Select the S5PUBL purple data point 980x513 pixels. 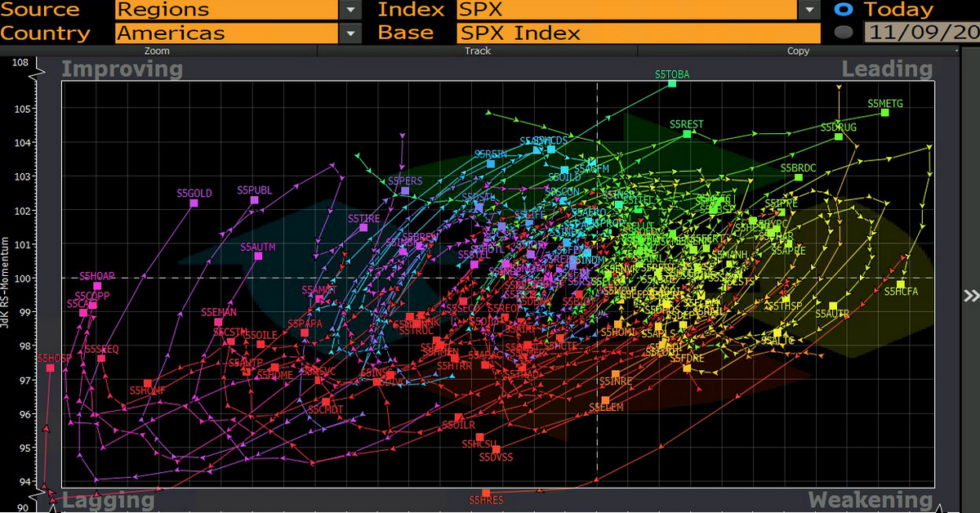click(x=255, y=200)
